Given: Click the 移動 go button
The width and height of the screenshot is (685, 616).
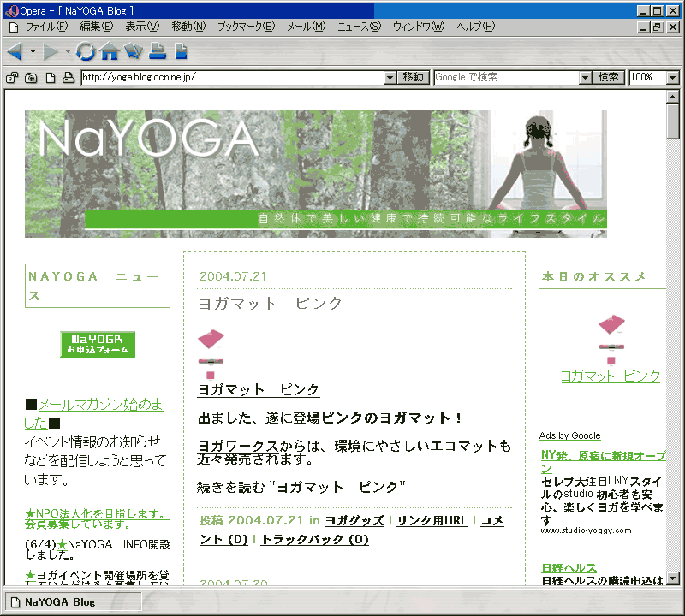Looking at the screenshot, I should (x=414, y=78).
